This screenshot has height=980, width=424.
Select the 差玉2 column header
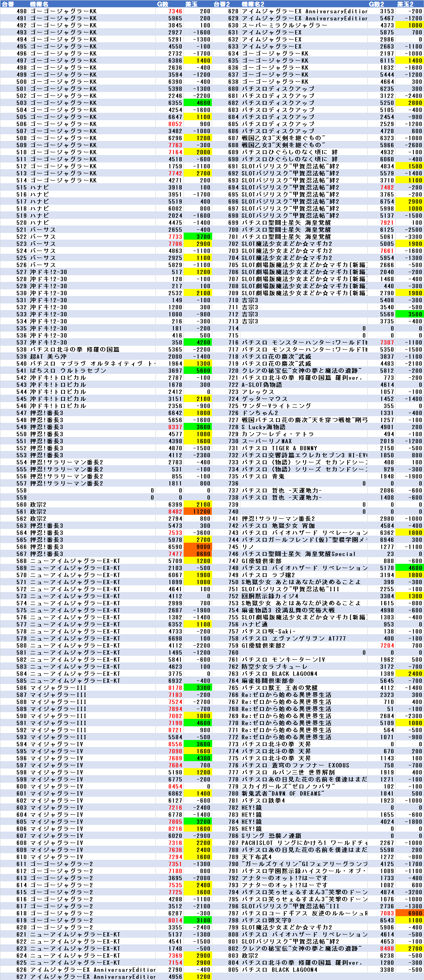tap(409, 4)
